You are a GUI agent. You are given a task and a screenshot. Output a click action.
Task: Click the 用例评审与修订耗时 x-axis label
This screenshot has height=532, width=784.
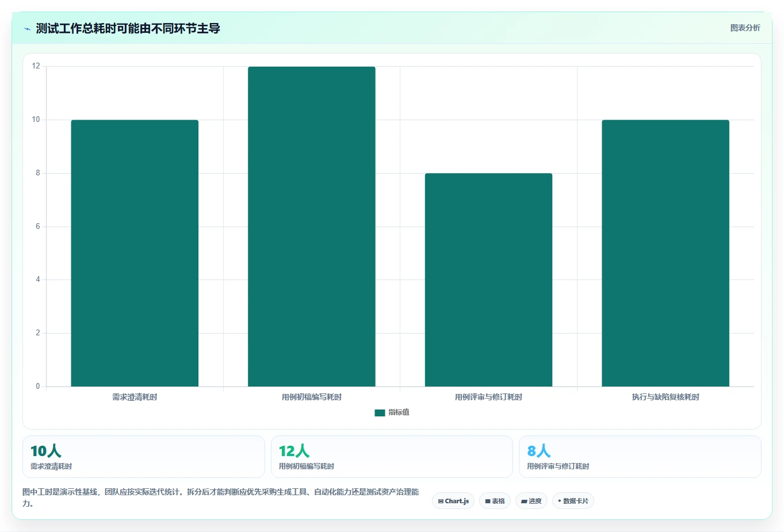pos(488,397)
